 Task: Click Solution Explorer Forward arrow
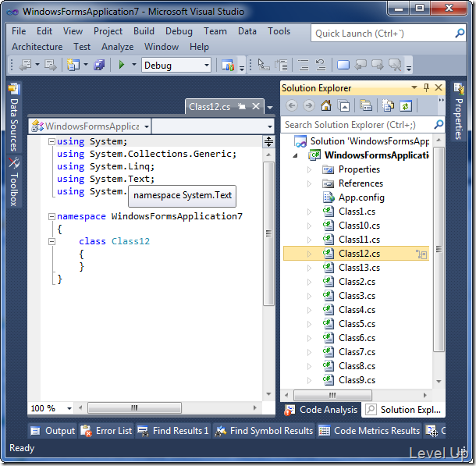click(309, 106)
